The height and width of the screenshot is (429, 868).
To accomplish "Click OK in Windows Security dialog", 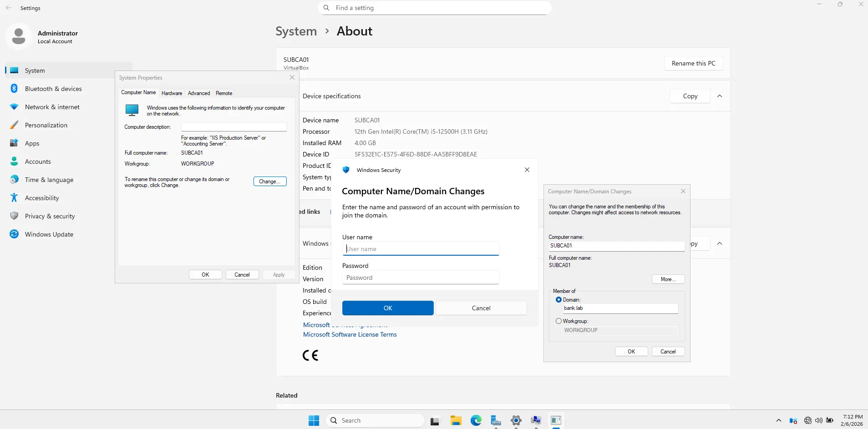I will (388, 308).
